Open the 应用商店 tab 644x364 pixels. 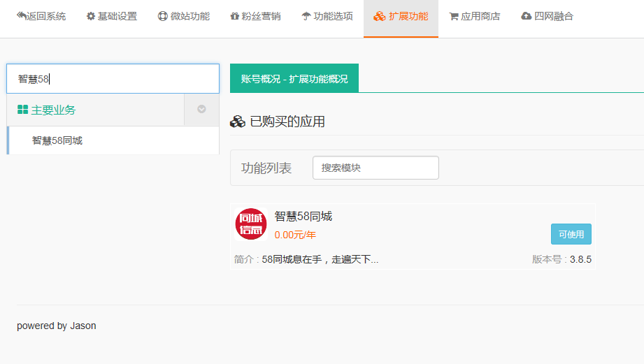click(x=474, y=16)
